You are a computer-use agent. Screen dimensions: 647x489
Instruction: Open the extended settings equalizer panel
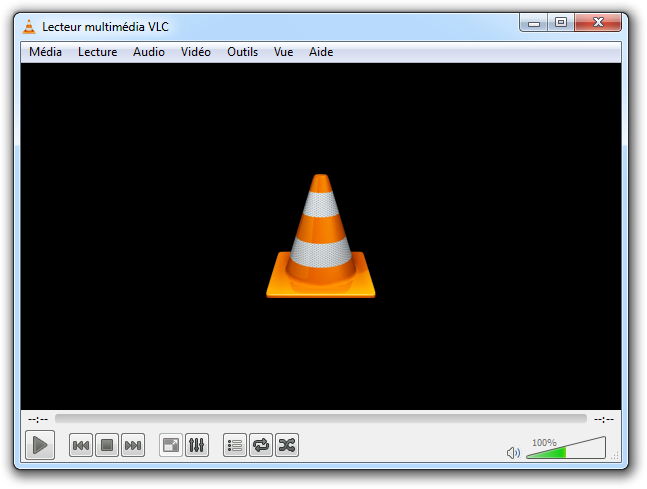(x=197, y=445)
